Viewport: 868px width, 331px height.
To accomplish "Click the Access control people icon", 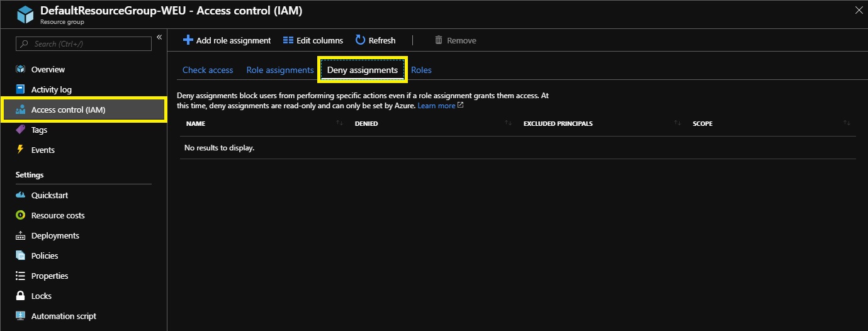I will click(20, 109).
